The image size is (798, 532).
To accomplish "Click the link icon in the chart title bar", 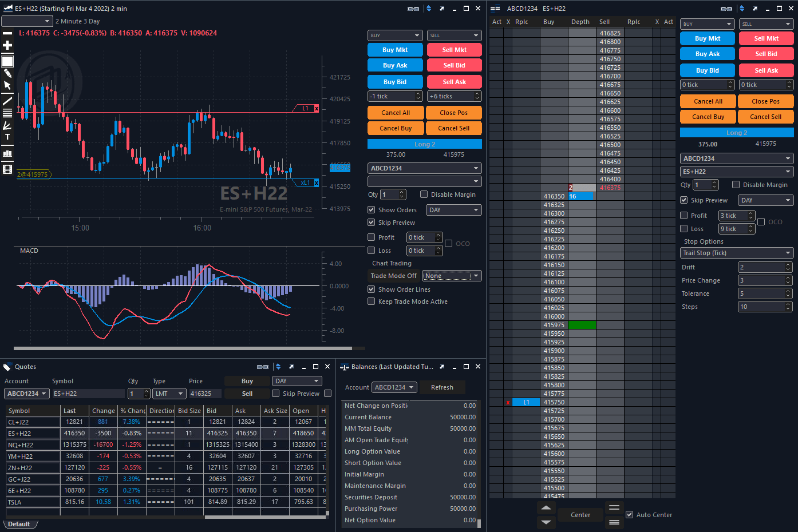I will point(413,9).
